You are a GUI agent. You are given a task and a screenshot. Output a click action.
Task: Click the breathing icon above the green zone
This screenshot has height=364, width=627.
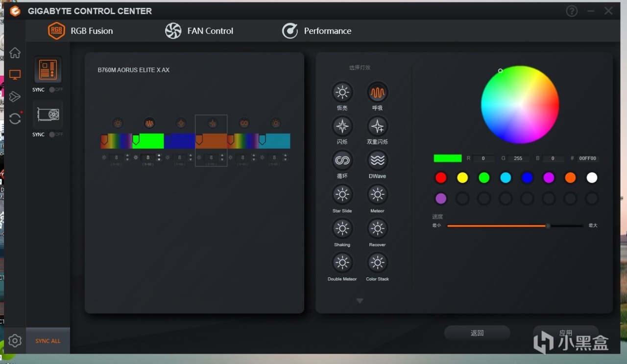click(x=149, y=123)
